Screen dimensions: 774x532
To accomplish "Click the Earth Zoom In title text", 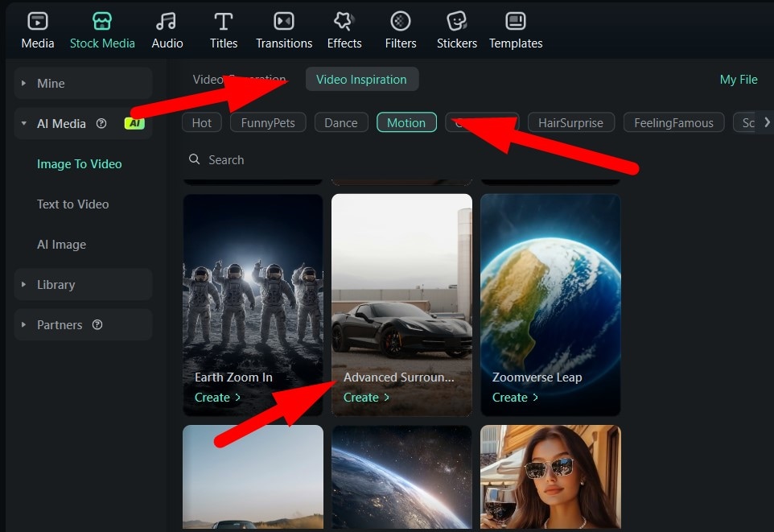I will point(233,377).
